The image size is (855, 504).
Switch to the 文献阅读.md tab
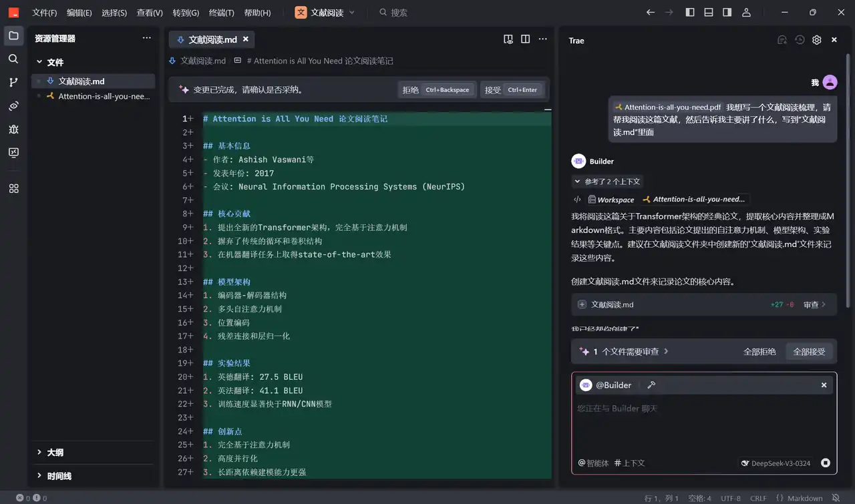pyautogui.click(x=212, y=39)
